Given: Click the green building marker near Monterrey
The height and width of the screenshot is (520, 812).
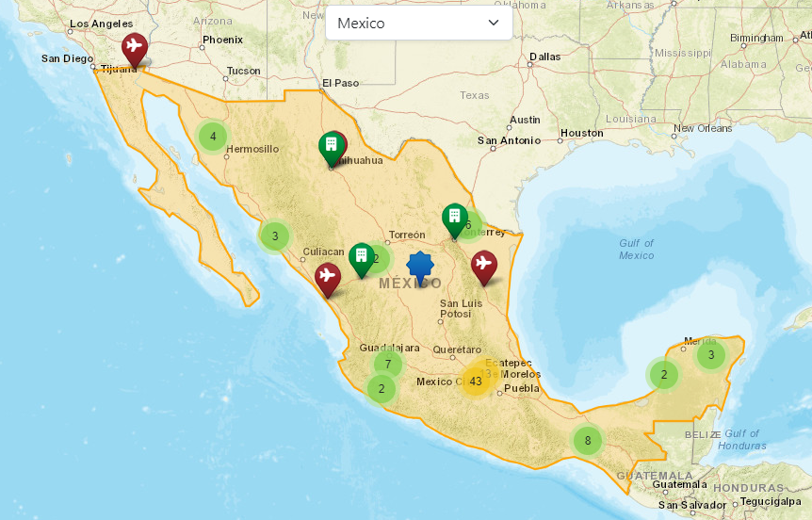Looking at the screenshot, I should 454,217.
